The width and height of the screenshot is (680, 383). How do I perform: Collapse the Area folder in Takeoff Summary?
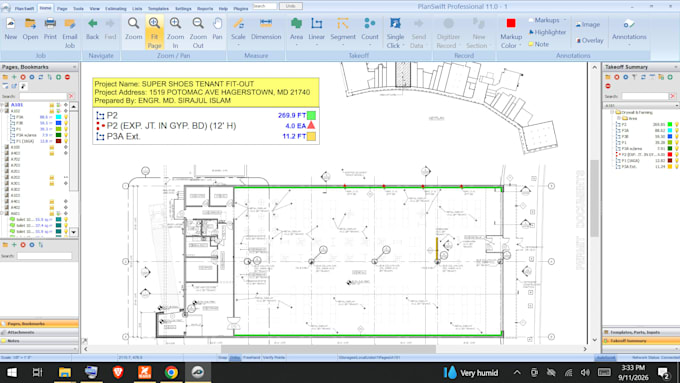click(x=619, y=118)
